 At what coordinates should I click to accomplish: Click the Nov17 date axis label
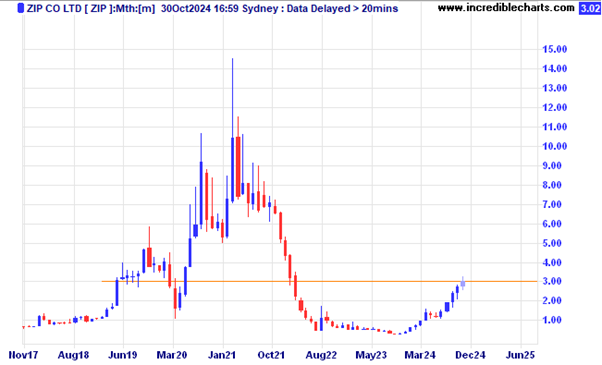point(23,355)
